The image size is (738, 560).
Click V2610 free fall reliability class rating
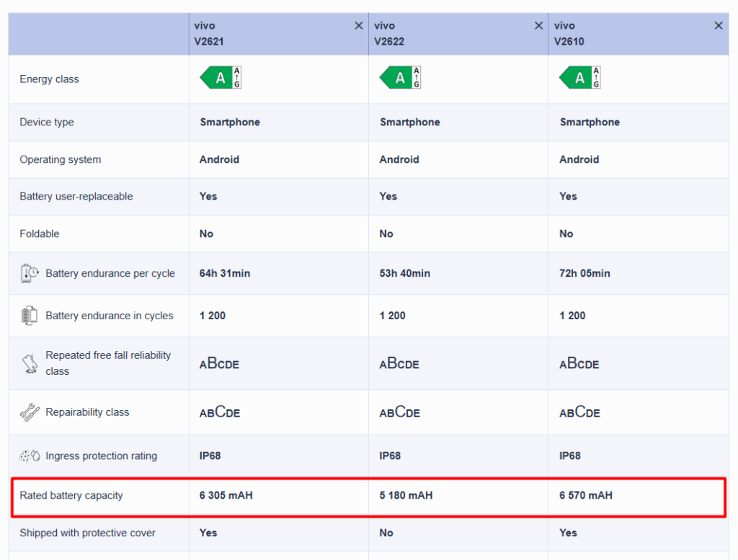pyautogui.click(x=579, y=363)
